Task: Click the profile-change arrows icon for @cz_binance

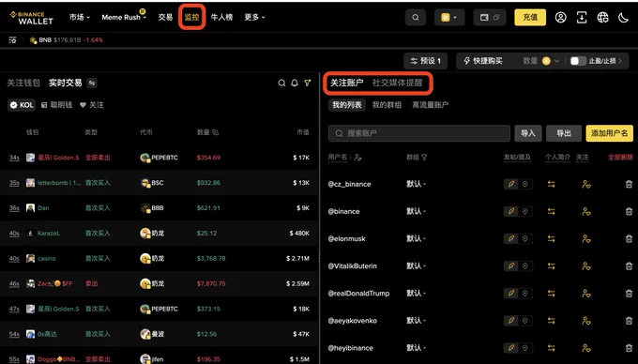Action: (x=552, y=184)
